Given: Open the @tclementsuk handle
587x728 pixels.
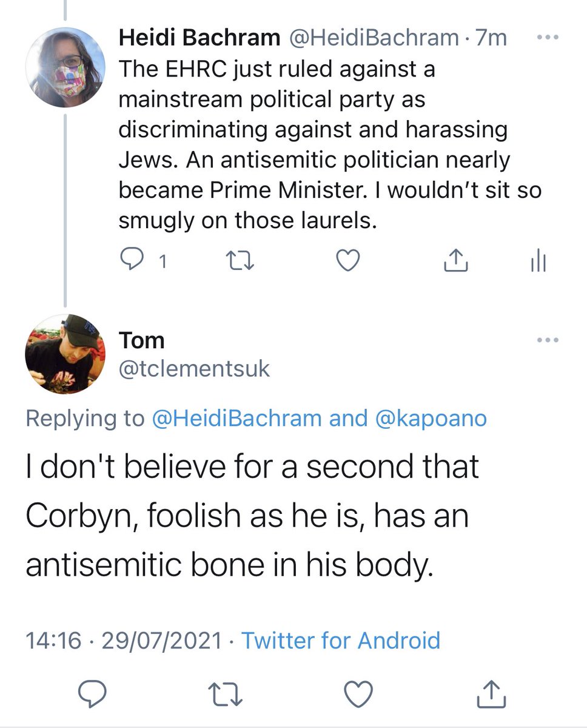Looking at the screenshot, I should (x=194, y=369).
